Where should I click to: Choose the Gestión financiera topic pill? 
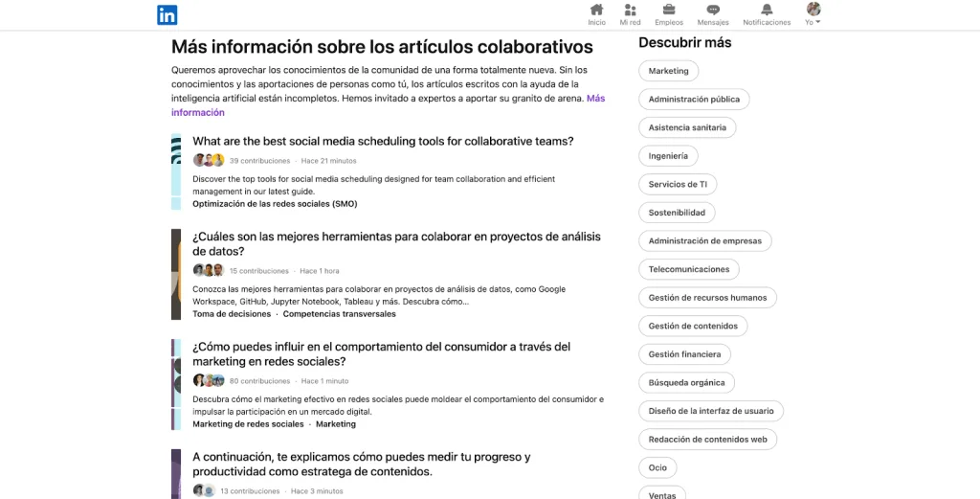[685, 354]
